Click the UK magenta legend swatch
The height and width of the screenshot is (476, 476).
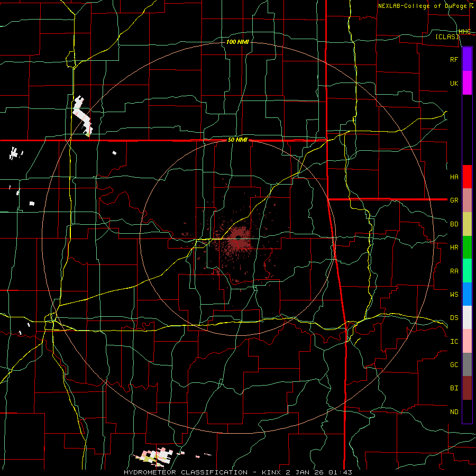tap(467, 83)
